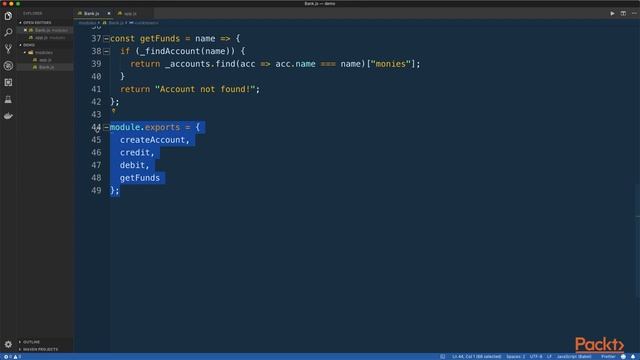Click the lightbulb code action on line 43
This screenshot has width=640, height=360.
point(113,110)
